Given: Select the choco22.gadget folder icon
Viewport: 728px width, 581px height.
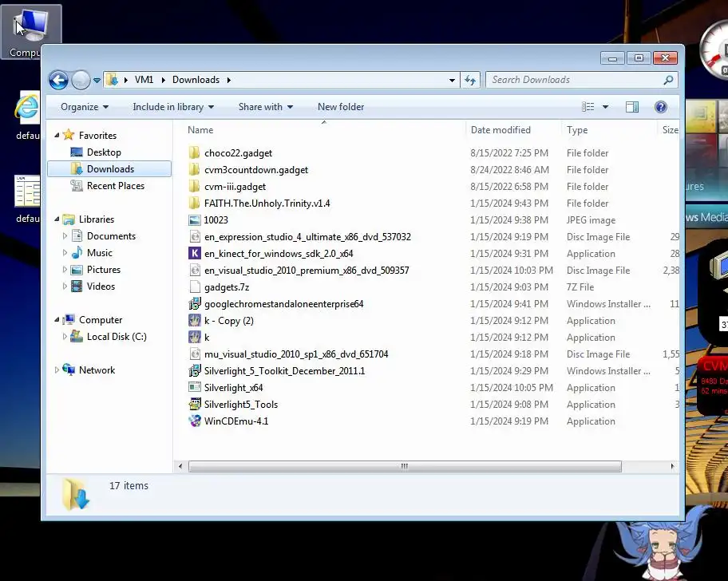Looking at the screenshot, I should (x=195, y=152).
